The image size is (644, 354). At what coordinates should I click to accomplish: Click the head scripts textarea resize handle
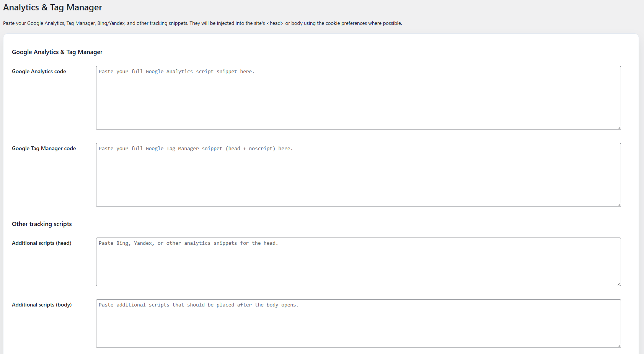click(619, 284)
